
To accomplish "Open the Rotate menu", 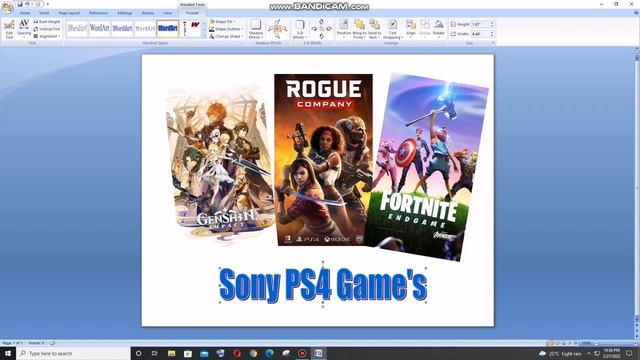I will click(439, 29).
